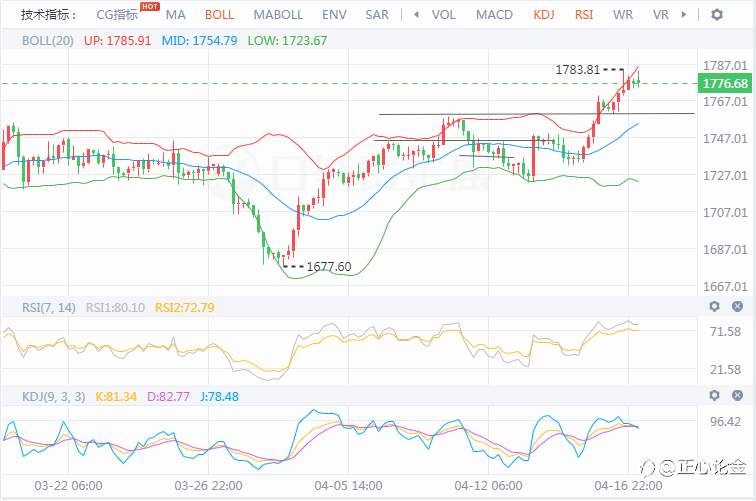This screenshot has height=501, width=756.
Task: Click the 03-26 22:00 time label
Action: point(208,486)
